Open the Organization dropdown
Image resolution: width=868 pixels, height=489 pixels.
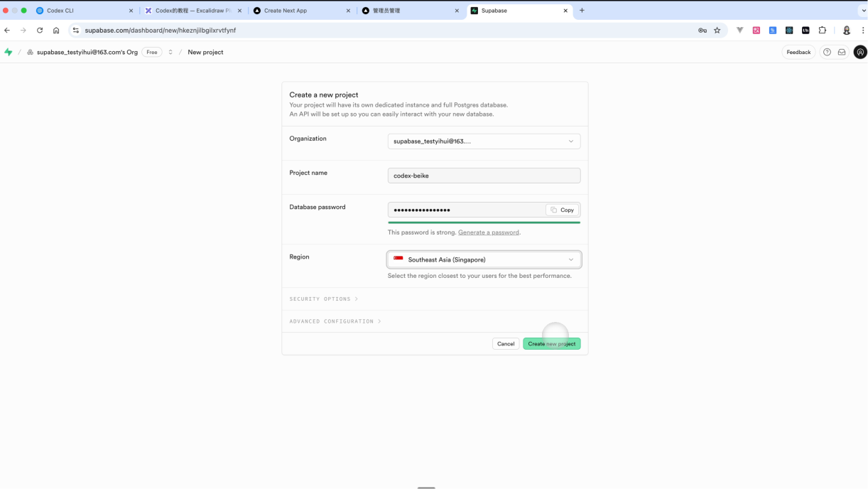pos(484,141)
